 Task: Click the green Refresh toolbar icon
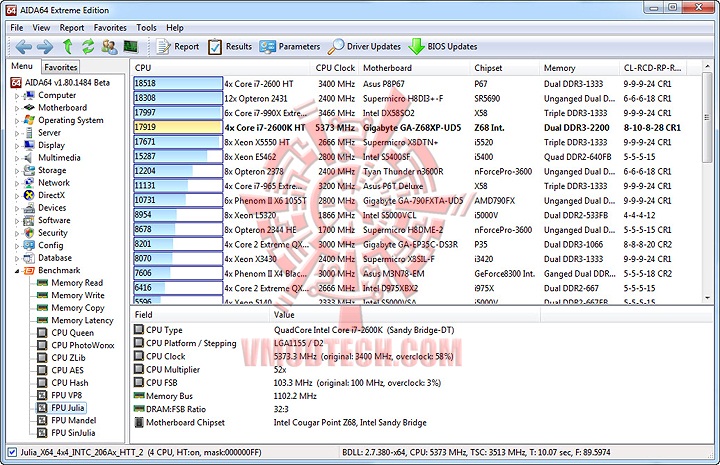pos(88,46)
